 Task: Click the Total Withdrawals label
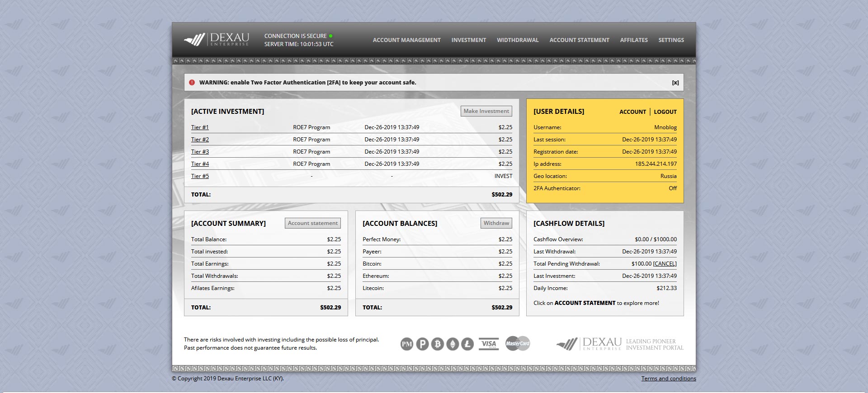coord(214,276)
